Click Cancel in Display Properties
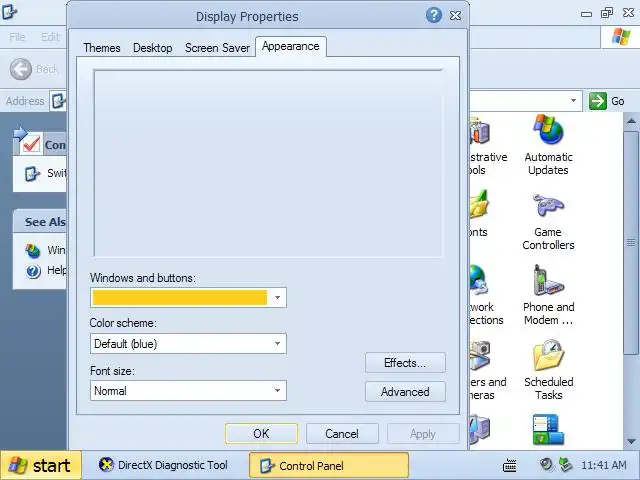This screenshot has height=480, width=640. tap(342, 433)
